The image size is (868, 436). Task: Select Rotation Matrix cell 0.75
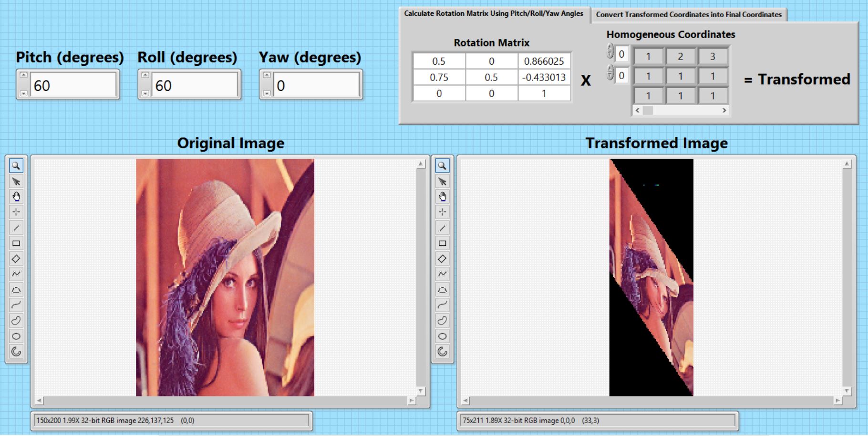pyautogui.click(x=439, y=77)
